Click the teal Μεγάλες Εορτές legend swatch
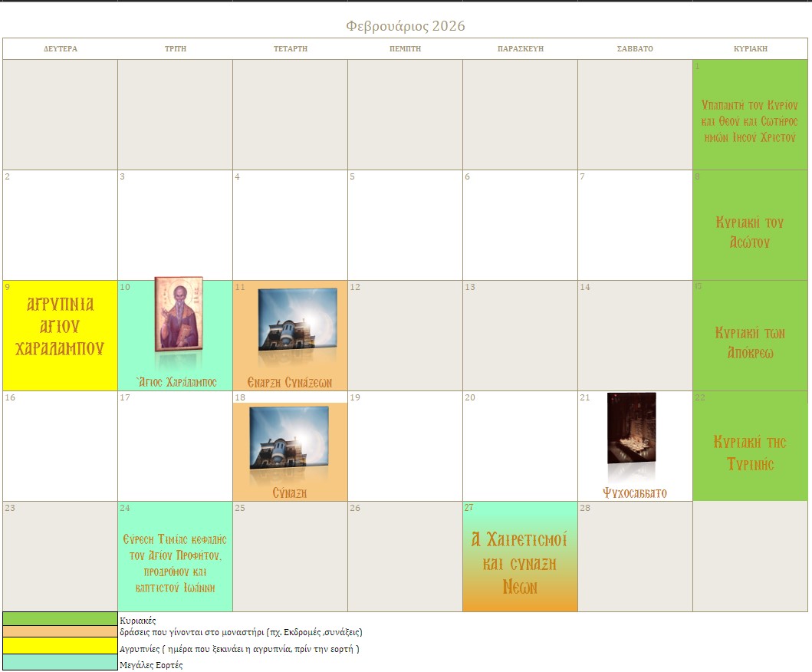The image size is (812, 672). (60, 663)
